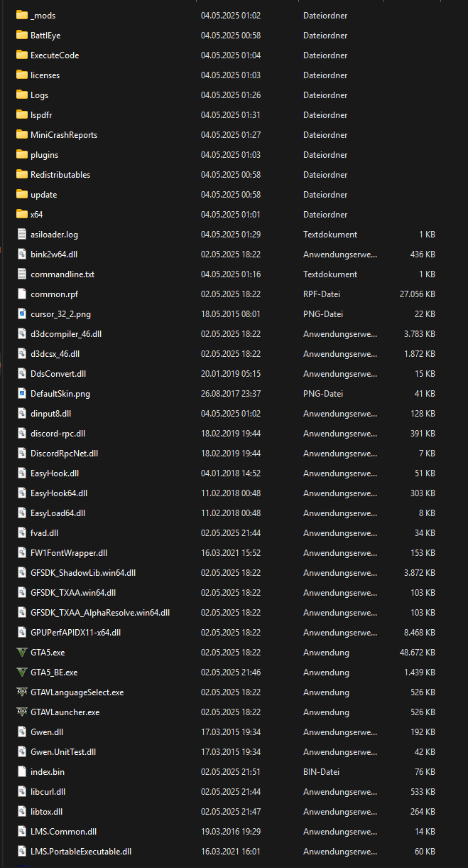Click Dateiordner type of lspdfr folder

pyautogui.click(x=325, y=114)
